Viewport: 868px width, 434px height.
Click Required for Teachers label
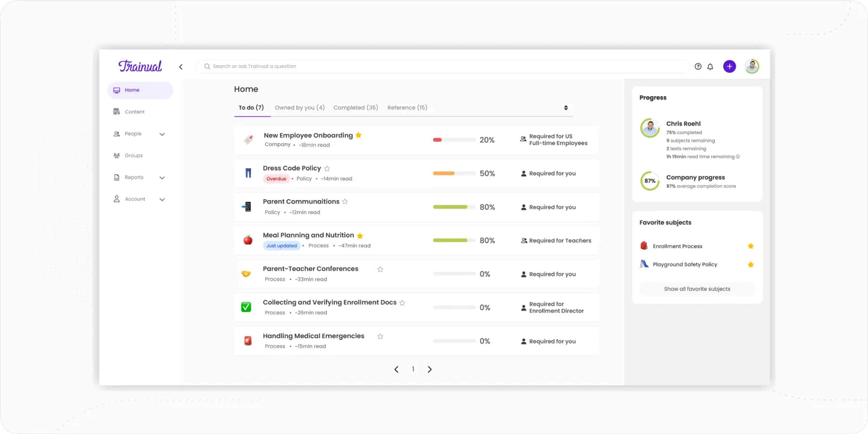point(560,240)
